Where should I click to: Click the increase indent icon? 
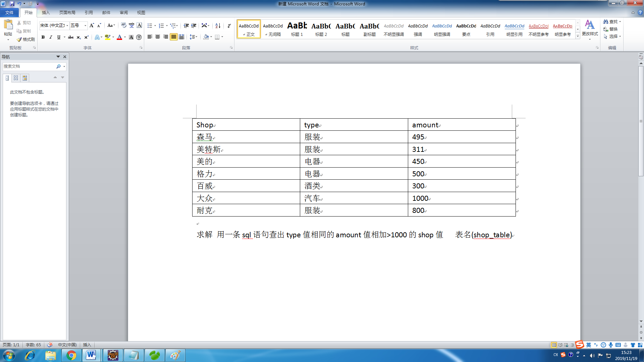click(194, 26)
